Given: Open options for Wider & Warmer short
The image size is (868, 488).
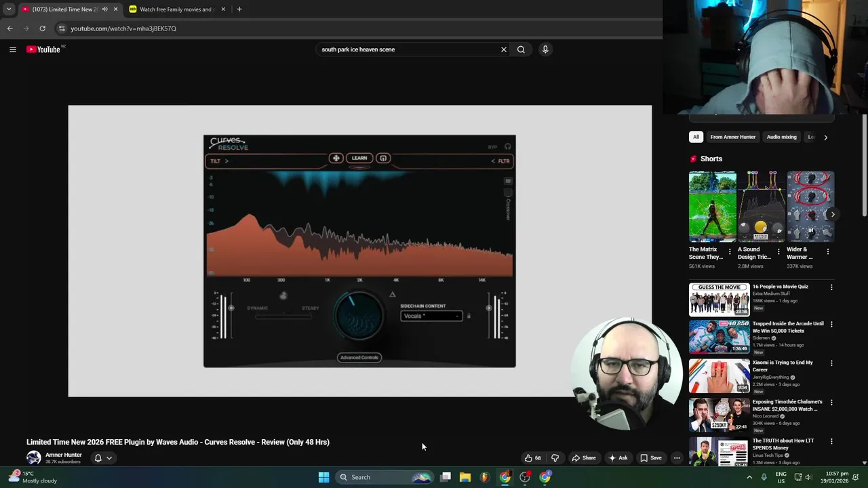Looking at the screenshot, I should (x=827, y=251).
